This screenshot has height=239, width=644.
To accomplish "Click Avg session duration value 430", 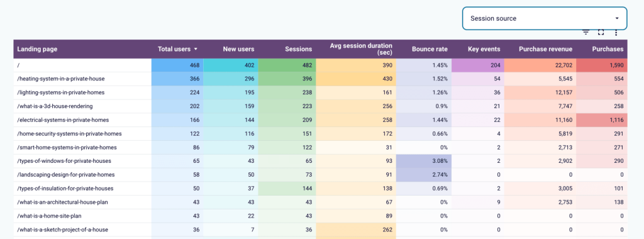I will pyautogui.click(x=387, y=79).
